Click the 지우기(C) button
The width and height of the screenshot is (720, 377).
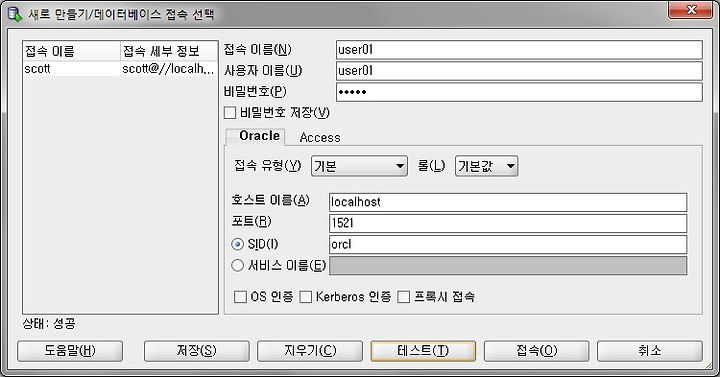310,351
